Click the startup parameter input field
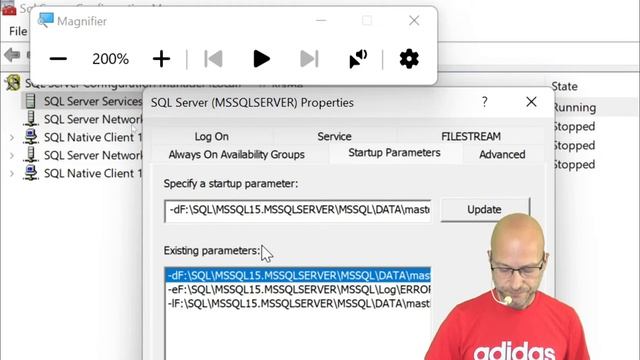Screen dimensions: 640x360 pos(298,210)
